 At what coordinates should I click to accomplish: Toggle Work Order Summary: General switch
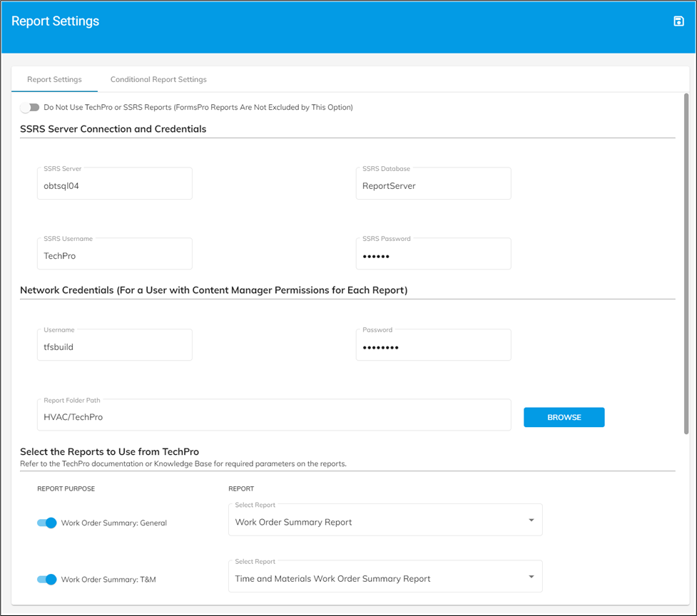[46, 523]
